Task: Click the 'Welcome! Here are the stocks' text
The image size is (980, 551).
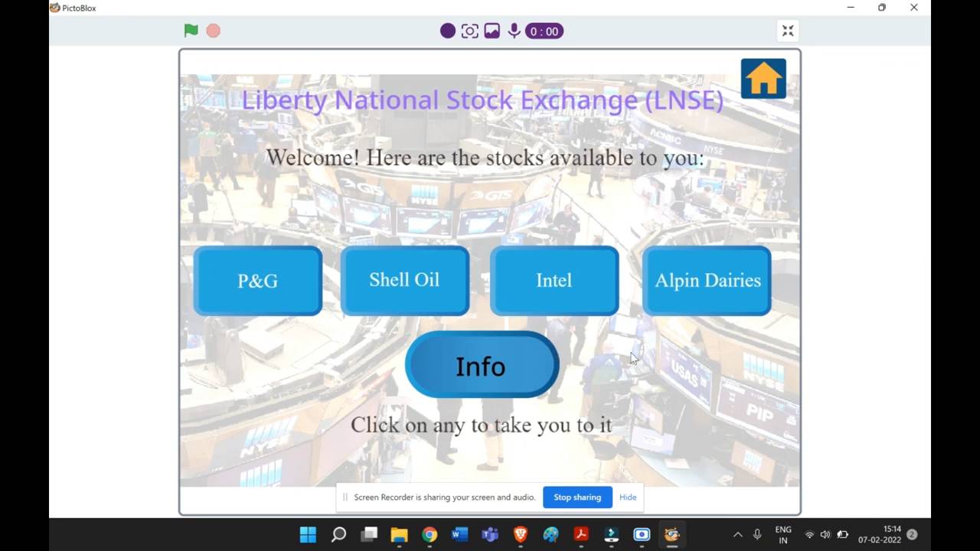Action: tap(485, 158)
